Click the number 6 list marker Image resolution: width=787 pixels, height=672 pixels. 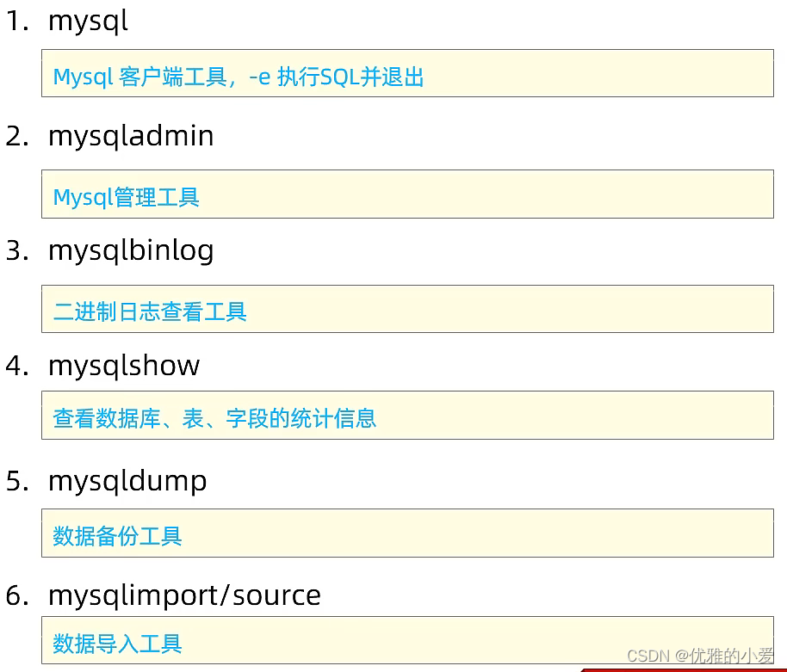(x=15, y=595)
